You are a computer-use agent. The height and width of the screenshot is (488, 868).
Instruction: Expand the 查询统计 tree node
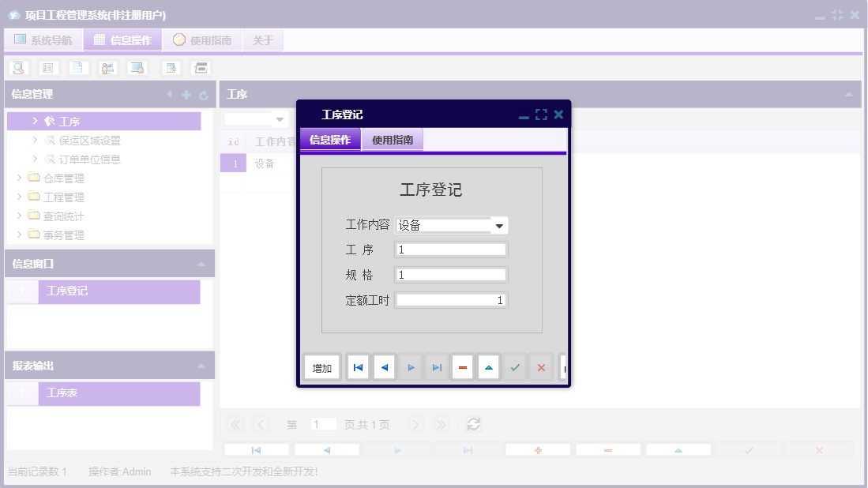coord(19,216)
